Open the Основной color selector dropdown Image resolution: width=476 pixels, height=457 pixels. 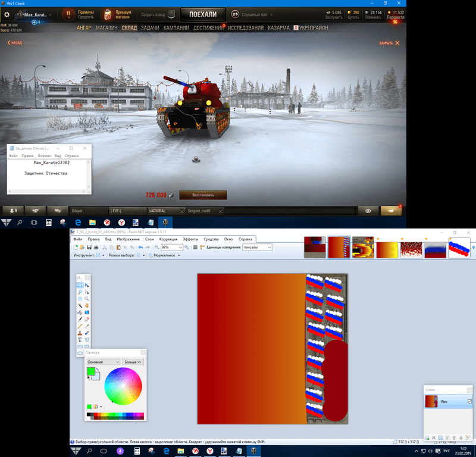[x=103, y=362]
